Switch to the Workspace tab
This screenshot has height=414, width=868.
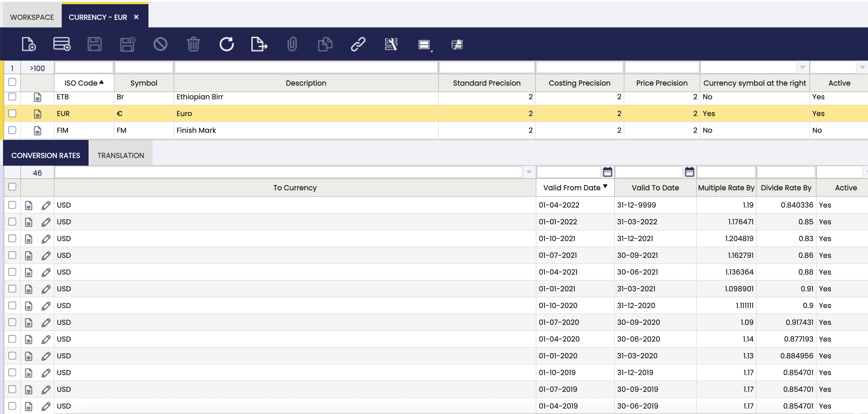(x=32, y=17)
